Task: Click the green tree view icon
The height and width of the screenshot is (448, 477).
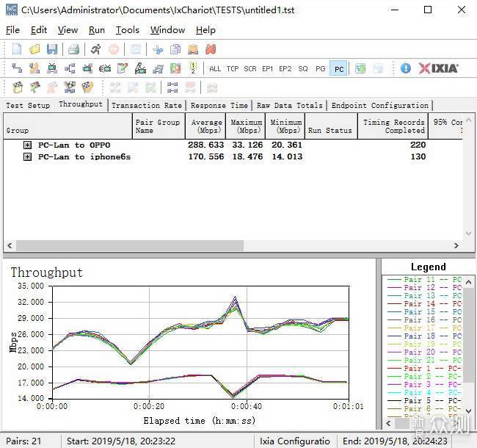Action: (x=360, y=68)
